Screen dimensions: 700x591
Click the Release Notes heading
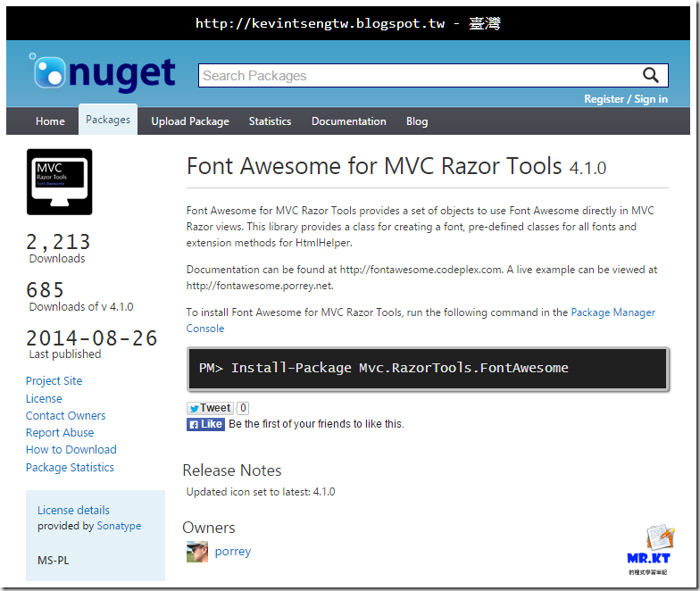[232, 470]
